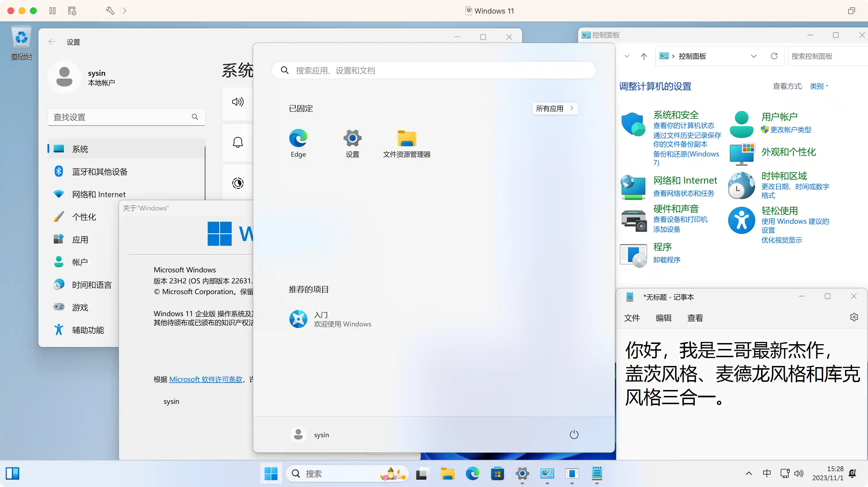Open 文件资源管理器 from Start menu pinned apps

click(x=406, y=143)
